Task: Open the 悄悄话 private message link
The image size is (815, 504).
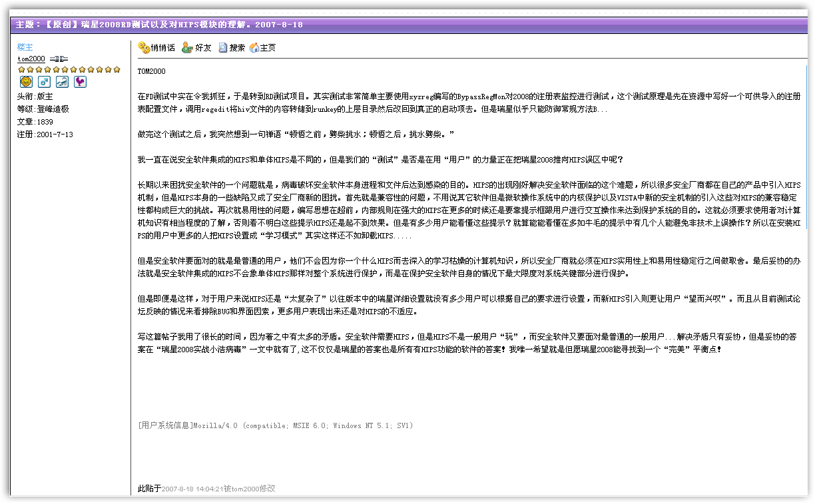Action: point(162,48)
